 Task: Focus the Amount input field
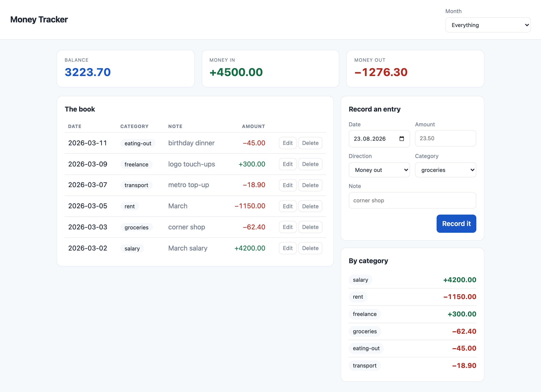click(445, 138)
